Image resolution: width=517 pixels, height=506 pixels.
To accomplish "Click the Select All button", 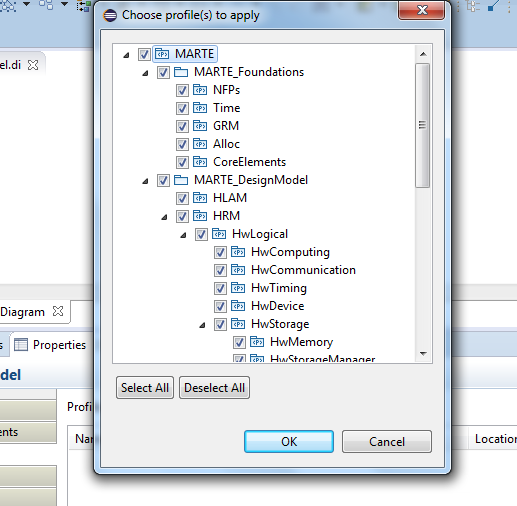I will click(145, 388).
